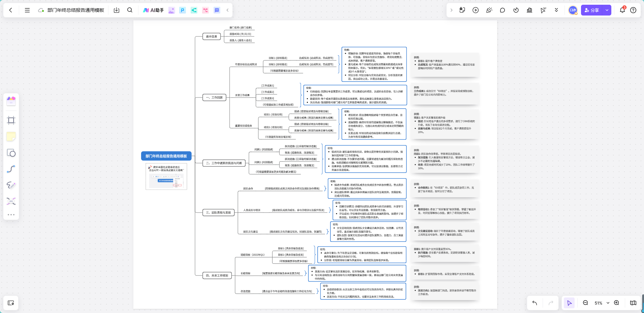Click the purple 分享 share button
Screen dimensions: 644x313
click(592, 10)
